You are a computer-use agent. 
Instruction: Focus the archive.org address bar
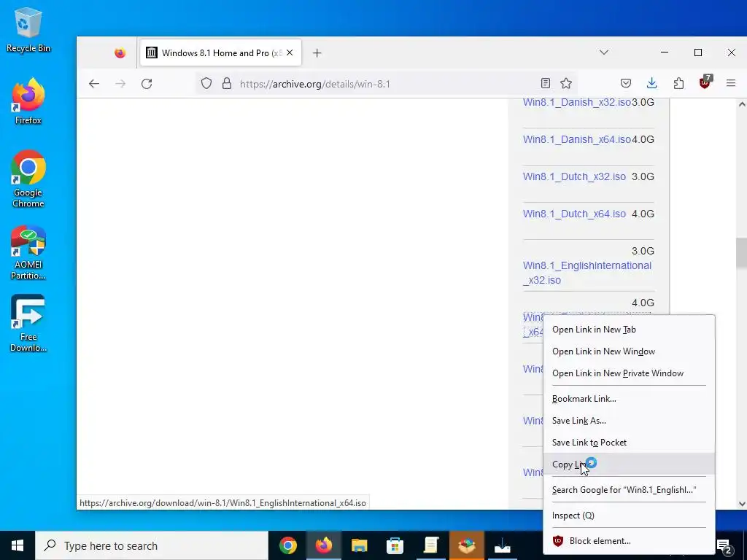[x=386, y=84]
